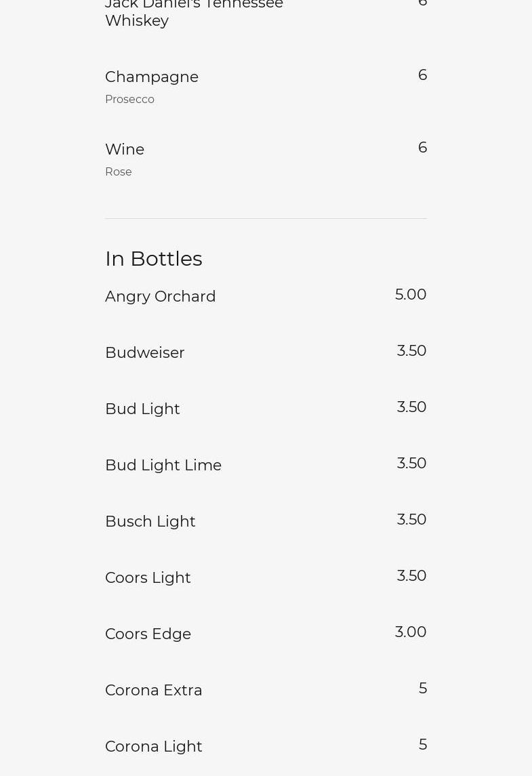Click the Budweiser bottle item
This screenshot has height=776, width=532.
[x=145, y=352]
